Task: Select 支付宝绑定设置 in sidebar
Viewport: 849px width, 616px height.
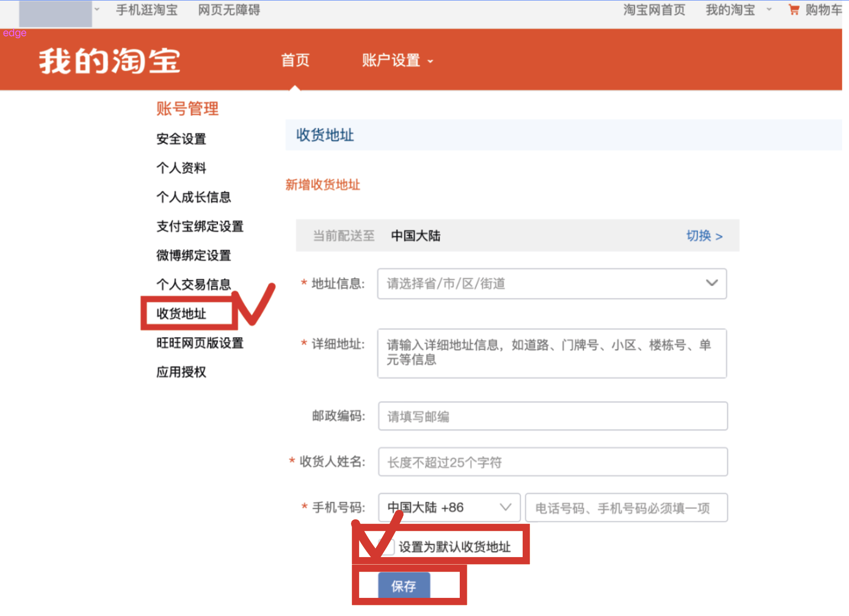Action: coord(200,226)
